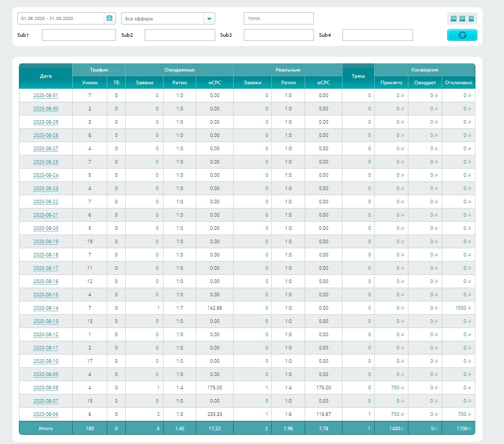Click the 1000 rejected value for 2020-08-14
Screen dimensions: 504x444
point(461,308)
